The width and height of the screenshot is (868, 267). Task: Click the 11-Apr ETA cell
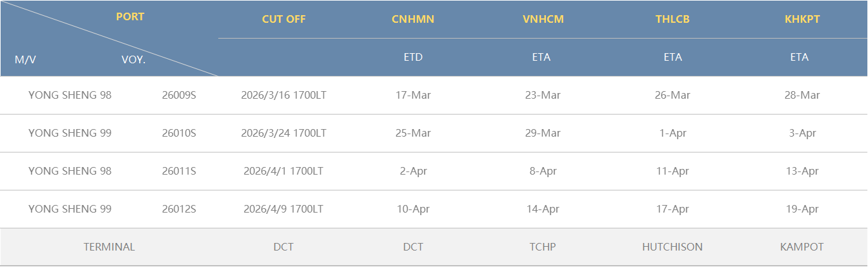click(673, 171)
